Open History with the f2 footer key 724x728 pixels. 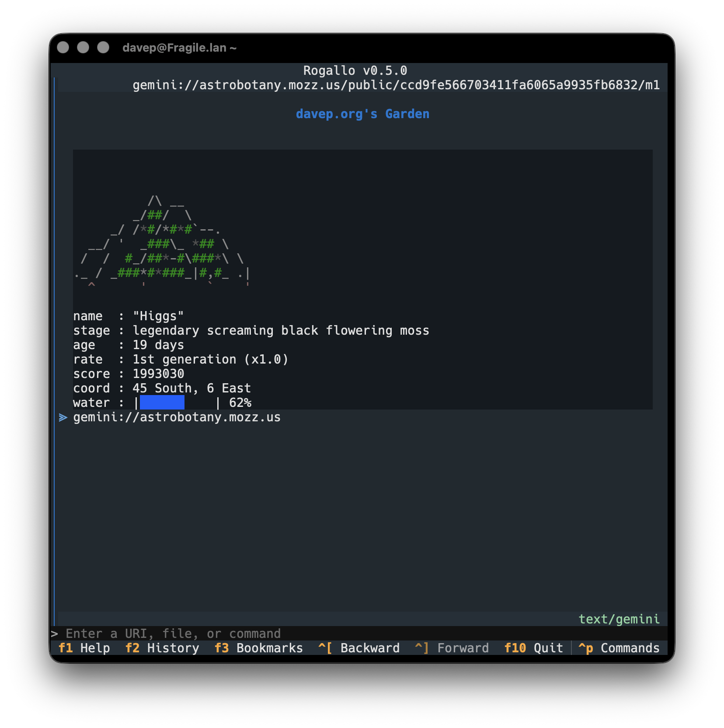162,648
